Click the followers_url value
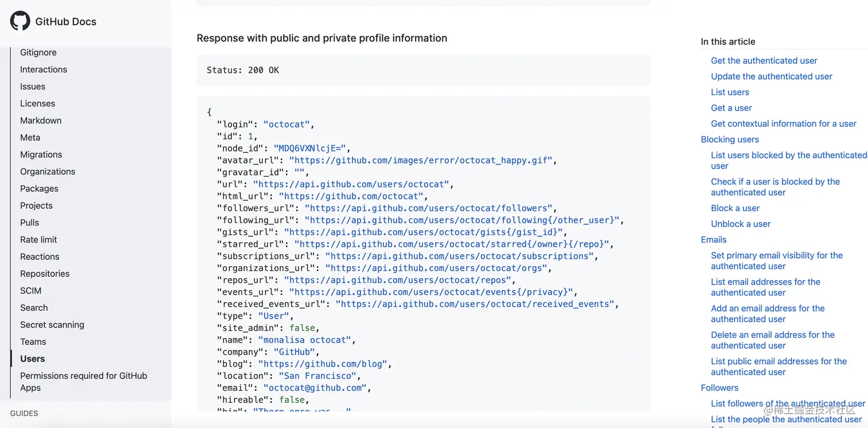This screenshot has height=428, width=868. click(x=429, y=208)
